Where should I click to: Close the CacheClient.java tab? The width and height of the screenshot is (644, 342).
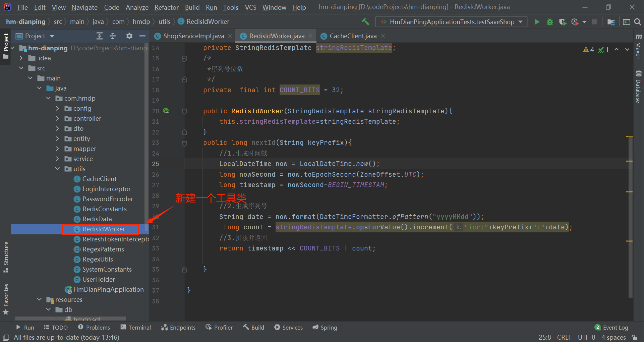pyautogui.click(x=383, y=36)
